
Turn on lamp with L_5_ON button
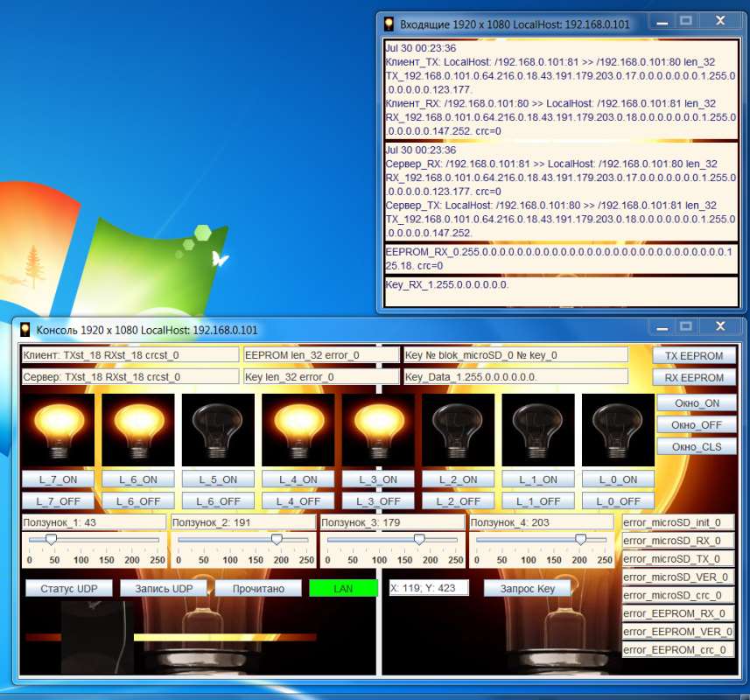pyautogui.click(x=218, y=479)
